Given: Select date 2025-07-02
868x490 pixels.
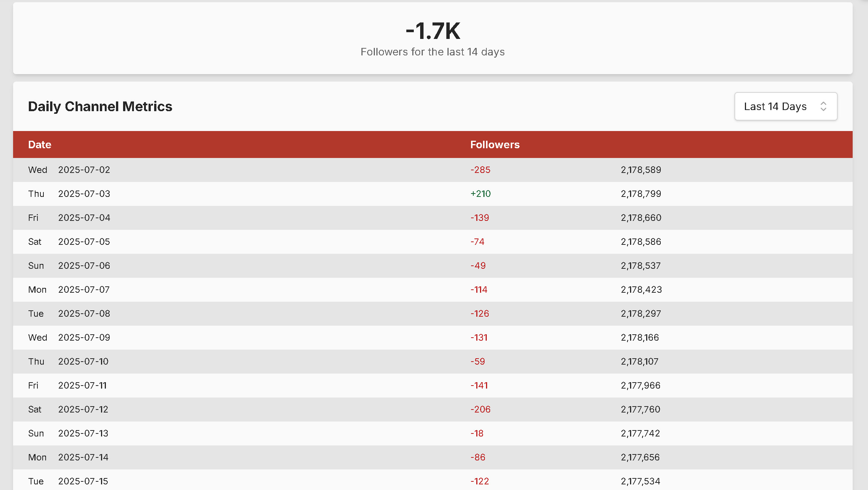Looking at the screenshot, I should [x=84, y=170].
